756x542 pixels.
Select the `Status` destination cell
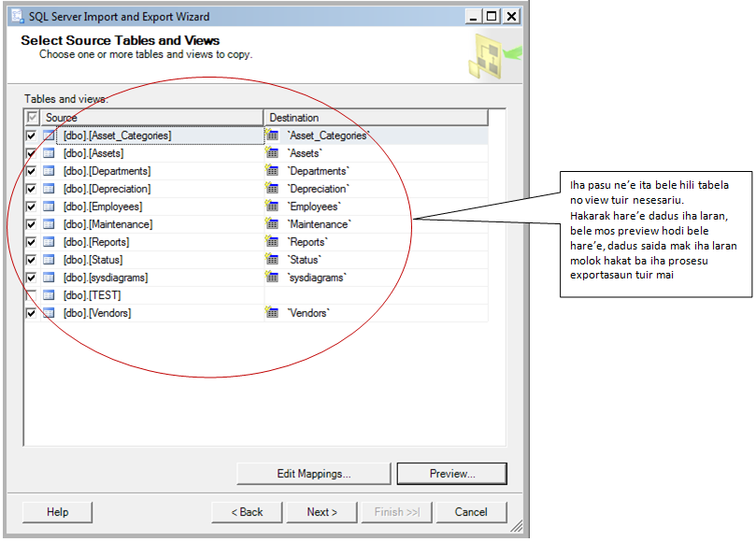click(376, 260)
